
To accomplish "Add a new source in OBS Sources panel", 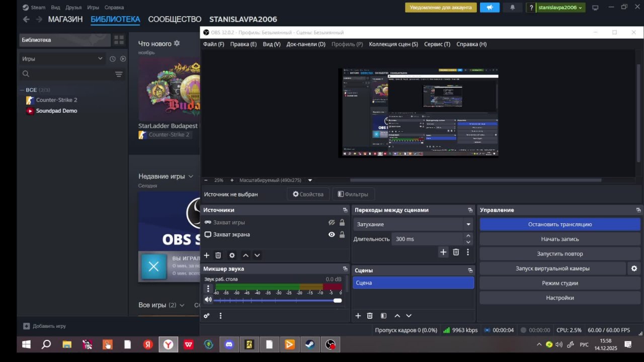I will pyautogui.click(x=207, y=255).
